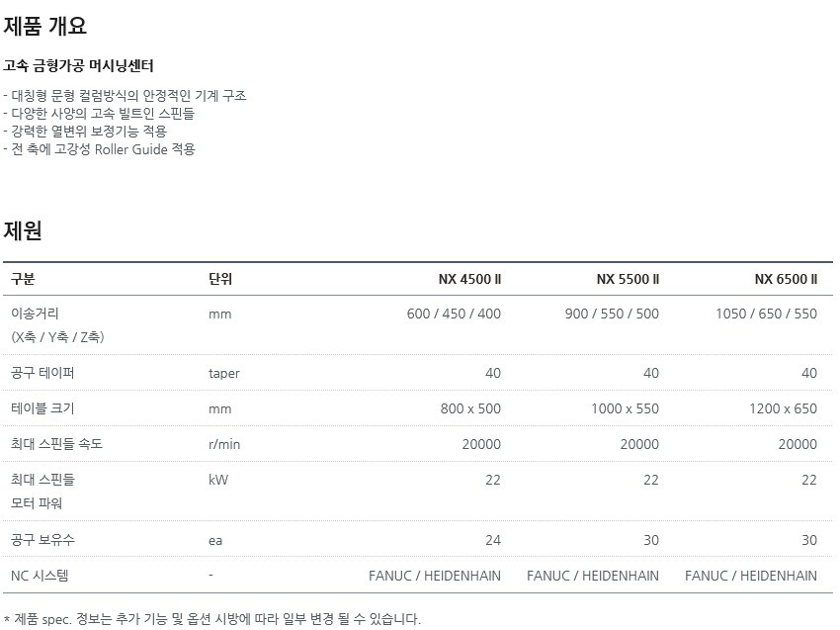The width and height of the screenshot is (840, 630).
Task: Click the r/min unit cell
Action: click(224, 444)
